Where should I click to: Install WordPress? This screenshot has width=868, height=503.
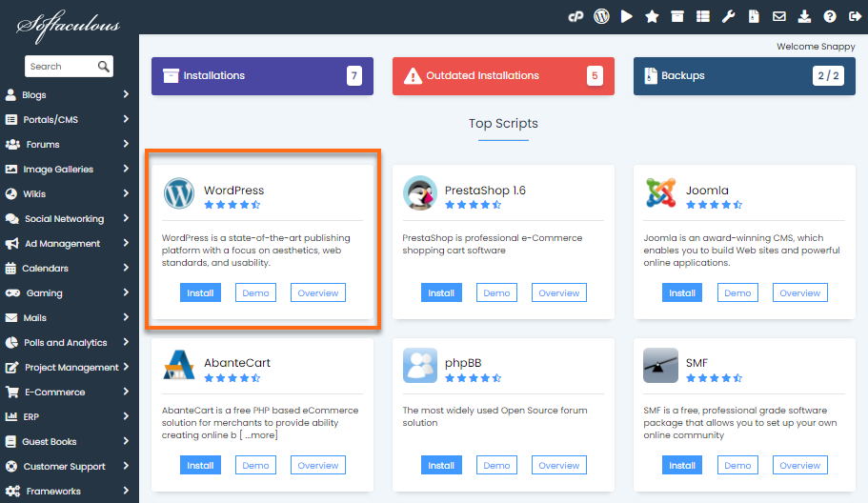tap(200, 292)
